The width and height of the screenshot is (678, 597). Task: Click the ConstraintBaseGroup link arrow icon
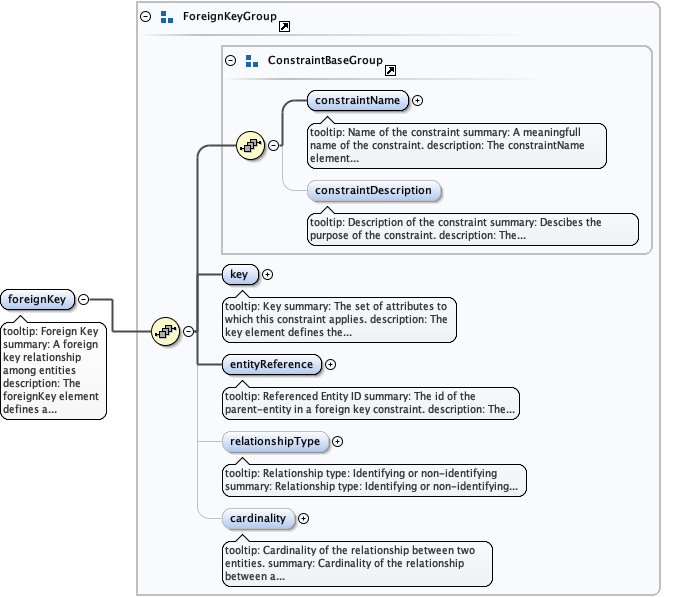coord(390,70)
